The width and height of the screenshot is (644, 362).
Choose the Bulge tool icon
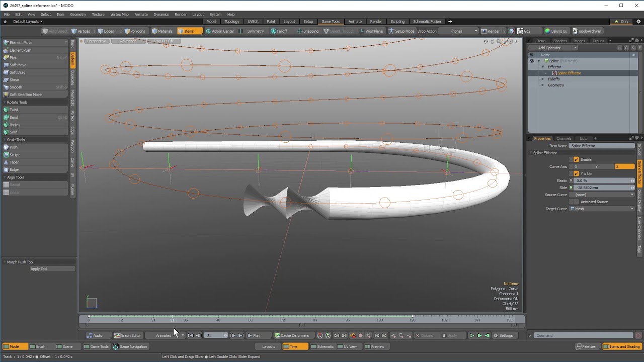[x=6, y=170]
